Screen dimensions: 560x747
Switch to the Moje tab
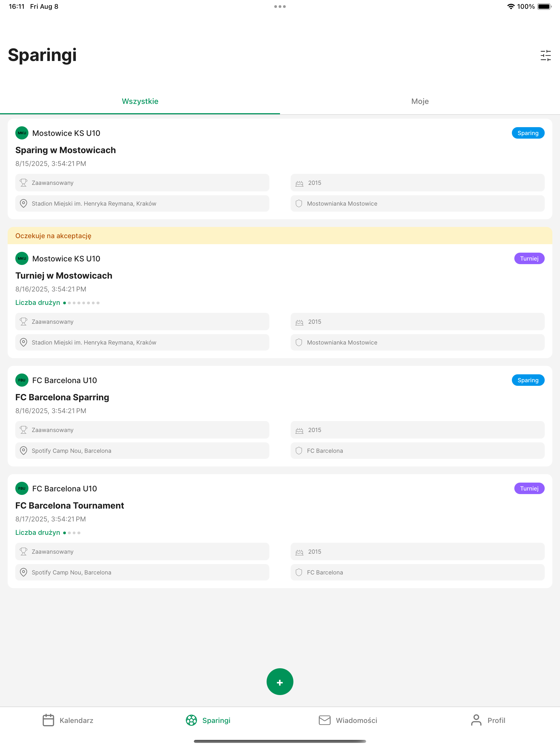420,101
